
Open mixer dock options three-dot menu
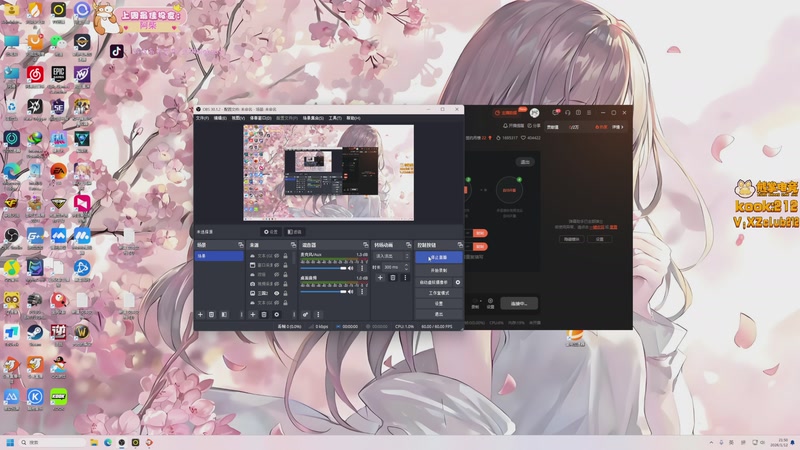(318, 315)
